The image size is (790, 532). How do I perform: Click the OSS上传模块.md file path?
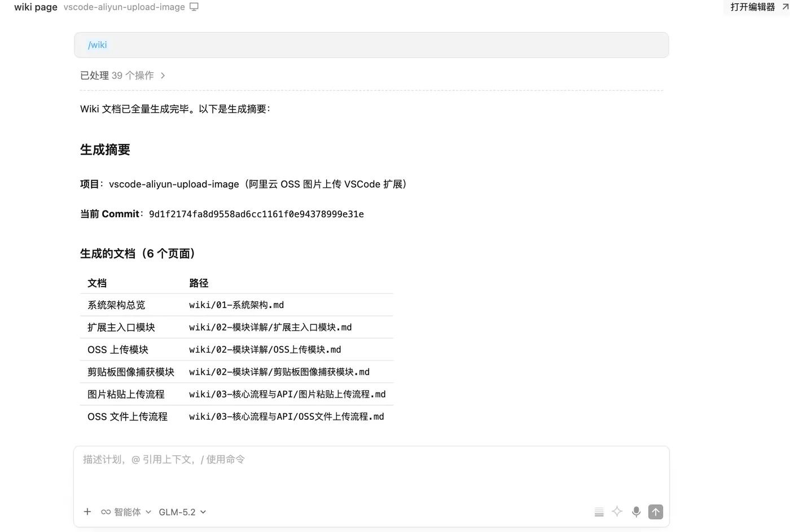coord(265,350)
